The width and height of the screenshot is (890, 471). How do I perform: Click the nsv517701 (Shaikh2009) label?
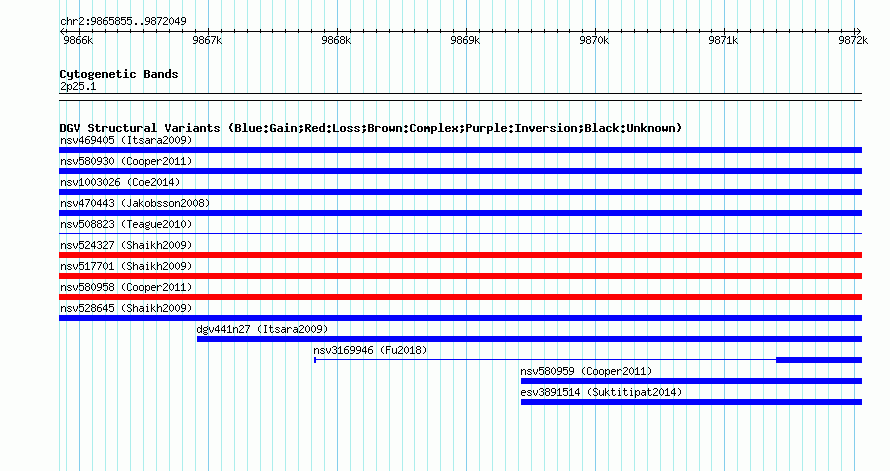126,266
